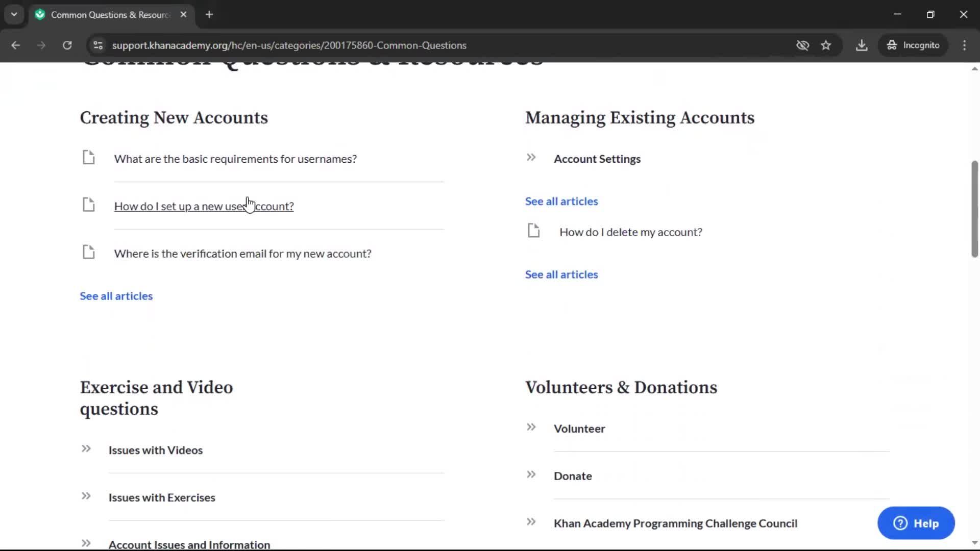
Task: Open Chrome three-dot menu
Action: 964,45
